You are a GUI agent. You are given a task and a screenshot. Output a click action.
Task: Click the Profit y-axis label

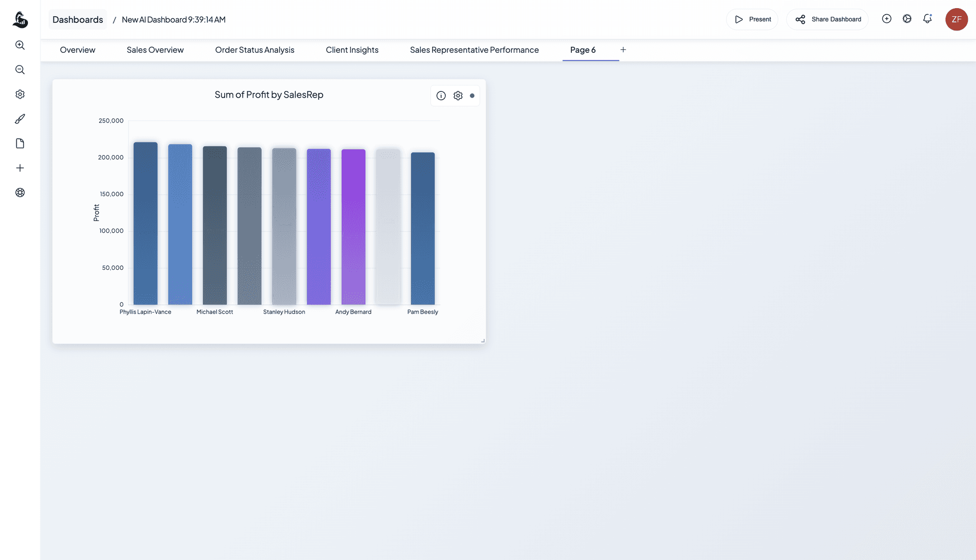(96, 213)
